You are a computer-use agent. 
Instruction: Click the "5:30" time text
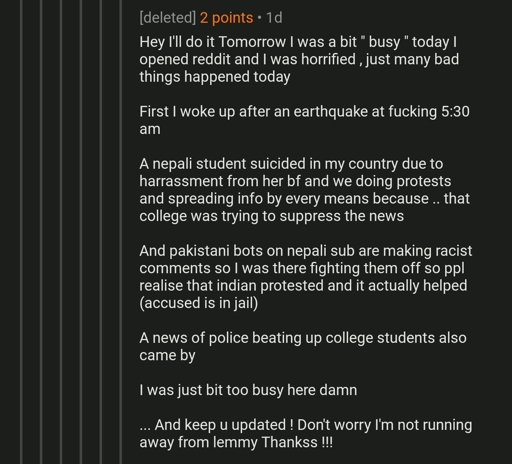(x=455, y=112)
